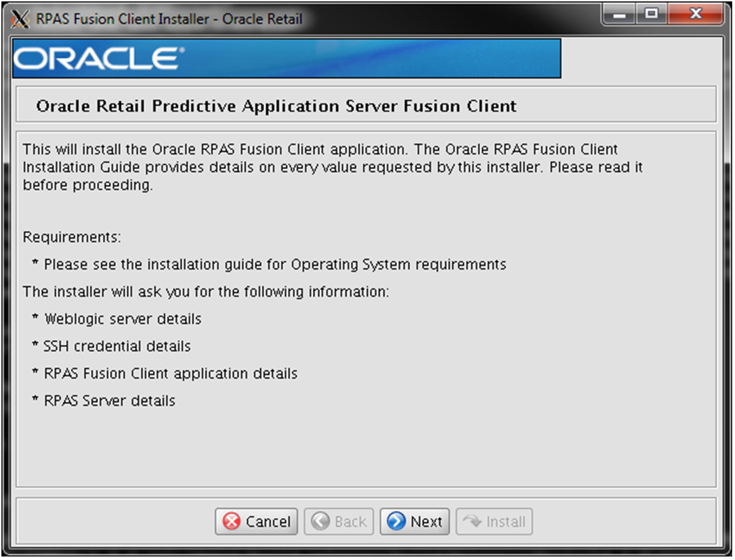Minimize the installer window
The image size is (735, 560).
pos(619,13)
